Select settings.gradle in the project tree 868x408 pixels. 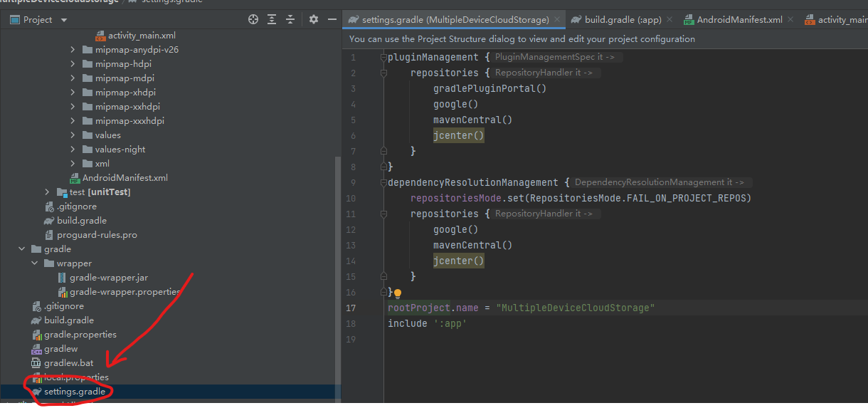[75, 392]
